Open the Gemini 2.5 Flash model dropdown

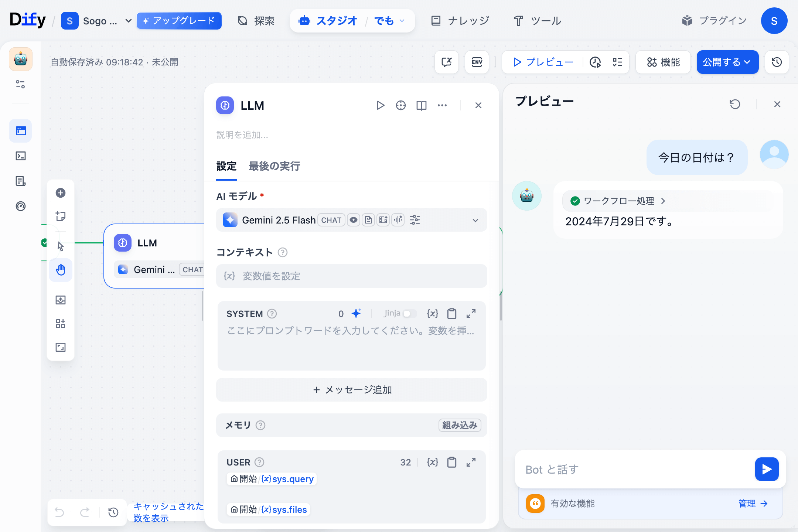(x=475, y=220)
